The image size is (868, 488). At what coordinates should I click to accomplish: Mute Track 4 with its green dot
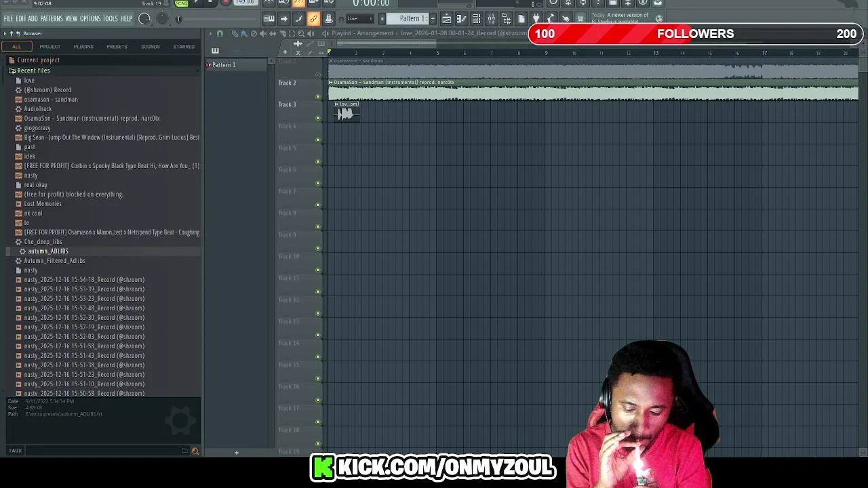(318, 140)
